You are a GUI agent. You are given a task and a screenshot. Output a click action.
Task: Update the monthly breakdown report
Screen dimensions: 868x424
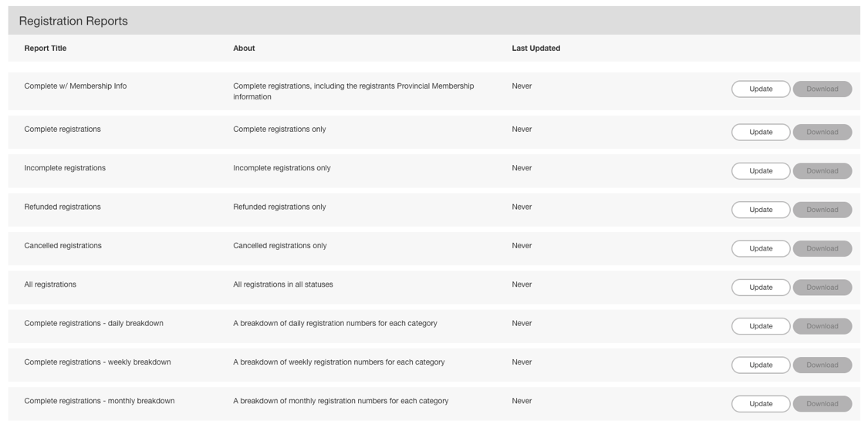[760, 404]
